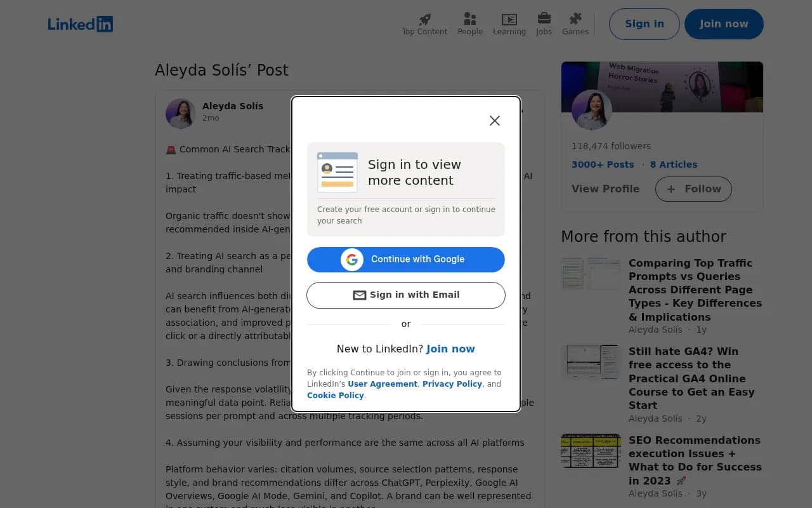Open thumbnail of SEO Recommendations article

[591, 451]
